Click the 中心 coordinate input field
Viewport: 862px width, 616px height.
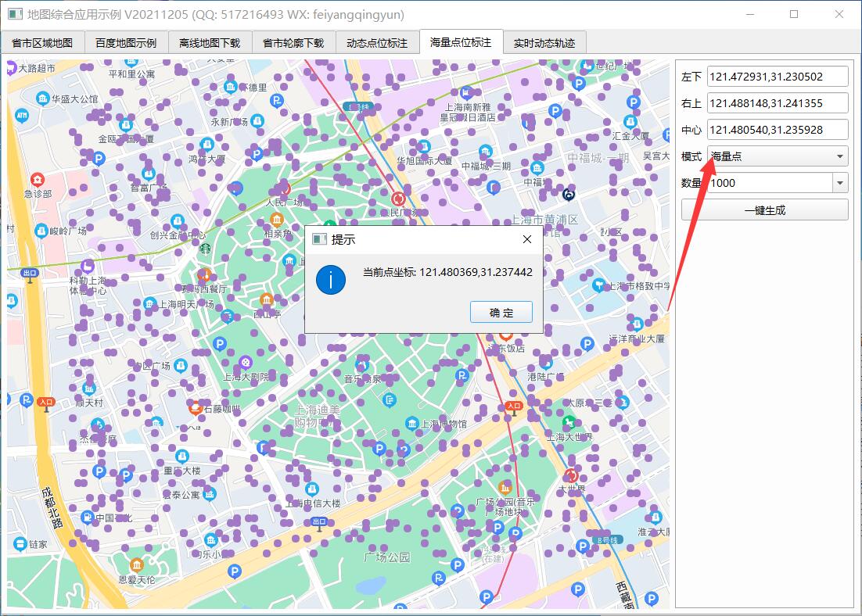click(778, 130)
